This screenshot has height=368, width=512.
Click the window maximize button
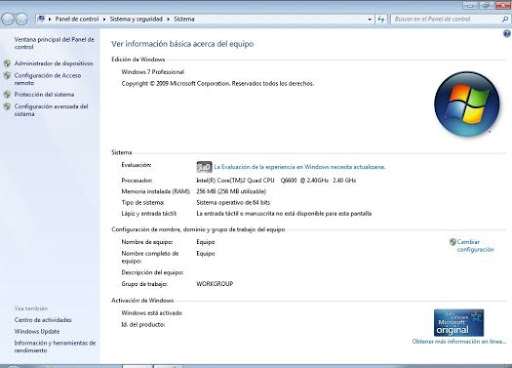[x=486, y=5]
